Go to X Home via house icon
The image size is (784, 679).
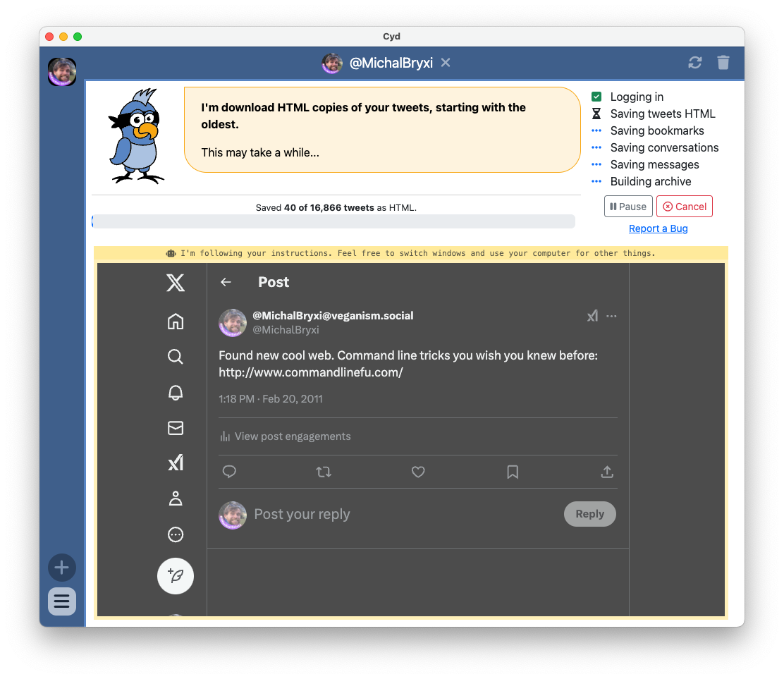(176, 321)
